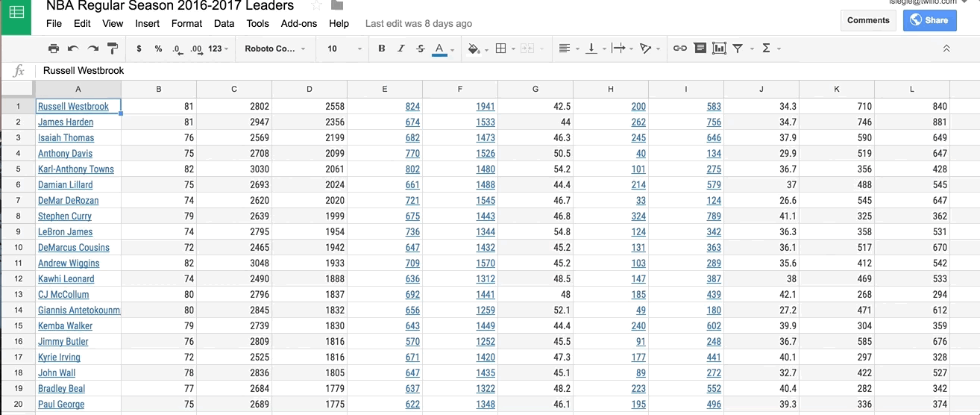Pick the fill color paint bucket
Screen dimensions: 980x415
(473, 49)
